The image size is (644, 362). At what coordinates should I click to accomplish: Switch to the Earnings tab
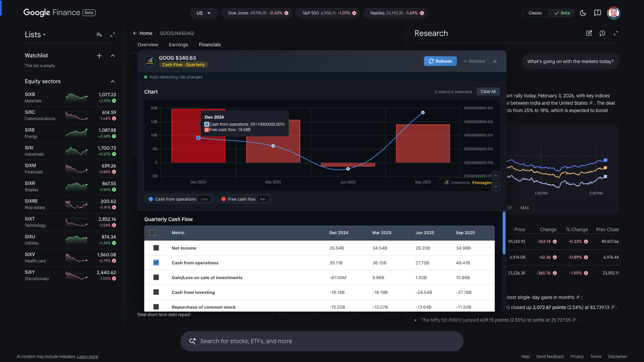(x=178, y=45)
